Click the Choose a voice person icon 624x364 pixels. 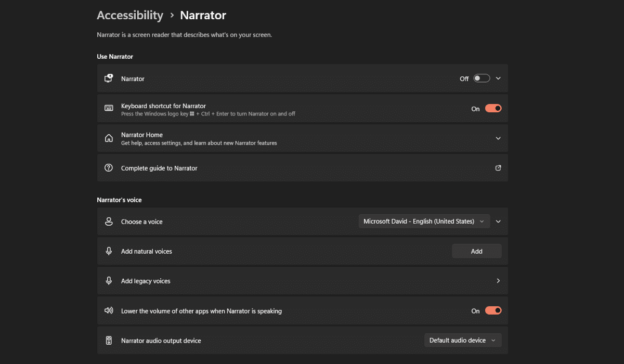pos(109,222)
